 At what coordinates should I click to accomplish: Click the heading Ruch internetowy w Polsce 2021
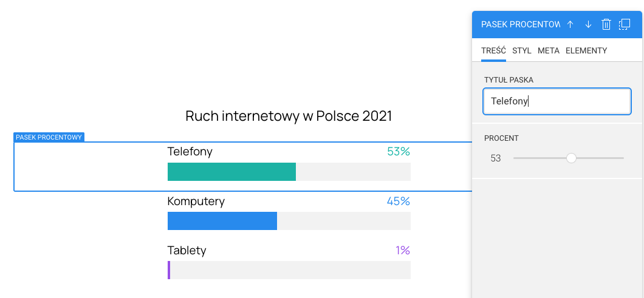289,116
